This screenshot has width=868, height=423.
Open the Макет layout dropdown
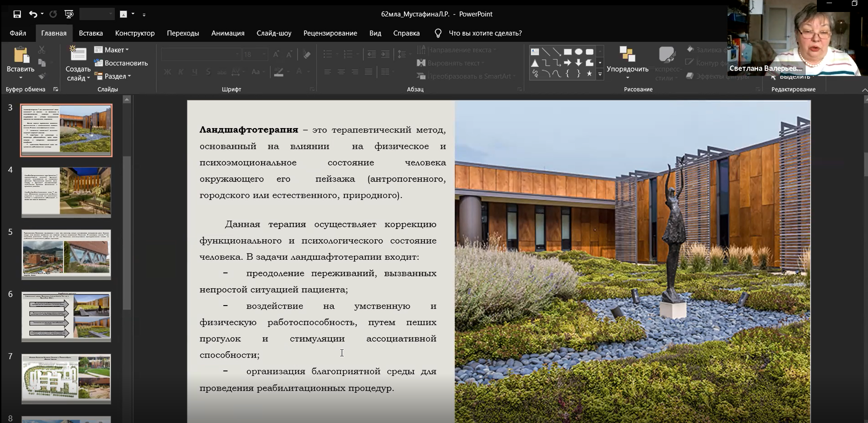tap(112, 50)
